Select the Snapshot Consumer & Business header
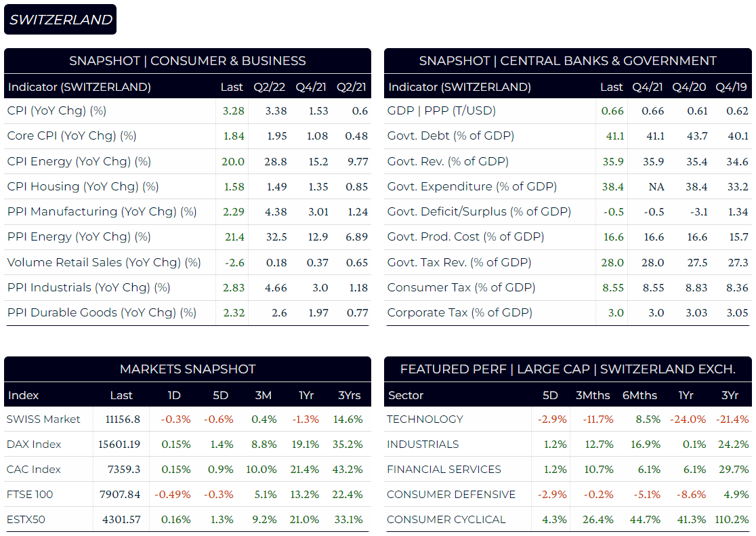Screen dimensions: 756x536 click(188, 61)
